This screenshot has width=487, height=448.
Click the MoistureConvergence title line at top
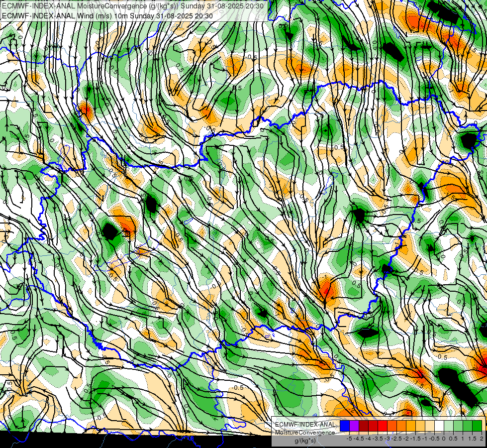pyautogui.click(x=133, y=6)
